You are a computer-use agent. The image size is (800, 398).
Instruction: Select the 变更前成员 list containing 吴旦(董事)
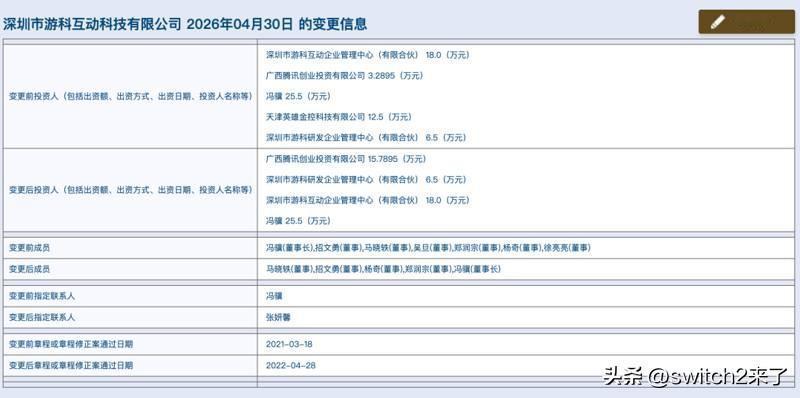coord(428,247)
